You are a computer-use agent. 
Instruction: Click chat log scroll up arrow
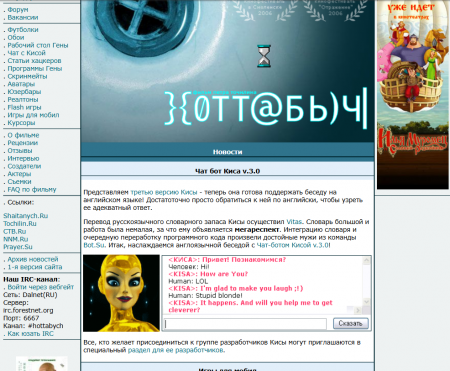[x=366, y=261]
